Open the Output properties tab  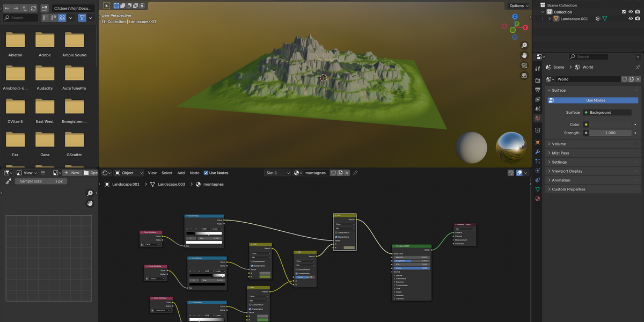(x=537, y=90)
